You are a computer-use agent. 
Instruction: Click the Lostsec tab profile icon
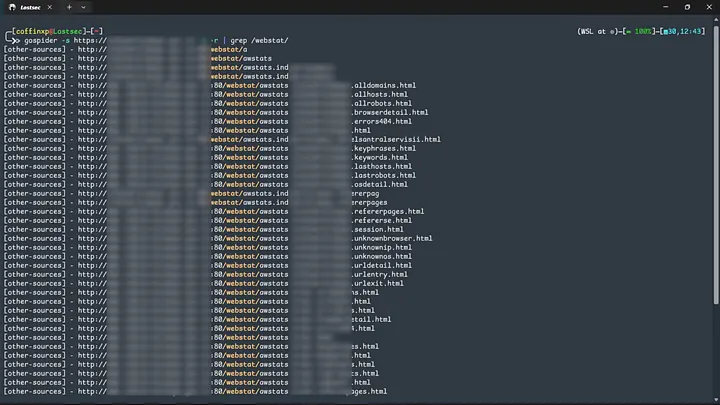pos(12,7)
